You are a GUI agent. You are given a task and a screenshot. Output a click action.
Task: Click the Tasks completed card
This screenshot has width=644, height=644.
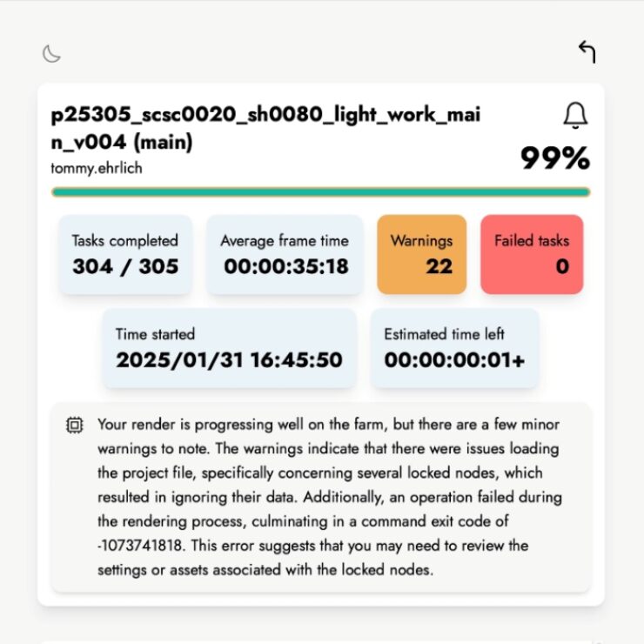[x=124, y=254]
